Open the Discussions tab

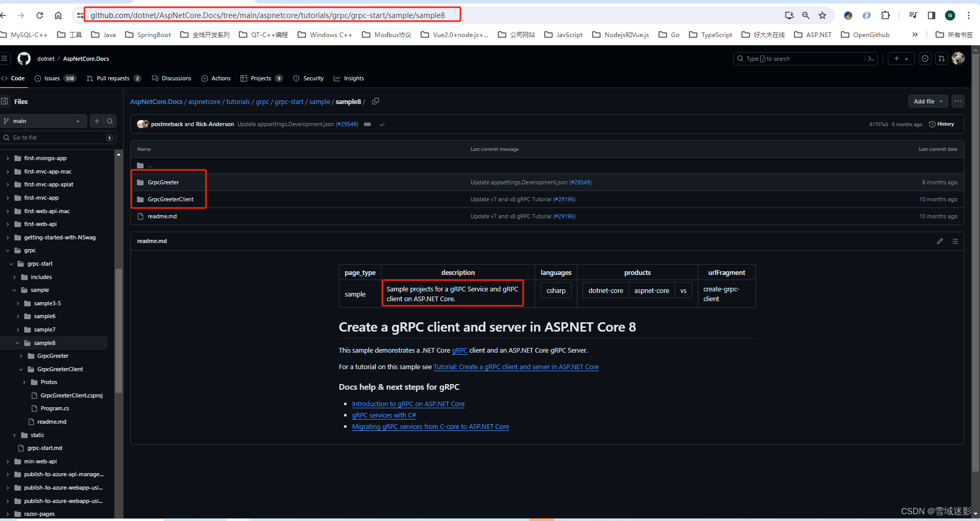[x=171, y=78]
